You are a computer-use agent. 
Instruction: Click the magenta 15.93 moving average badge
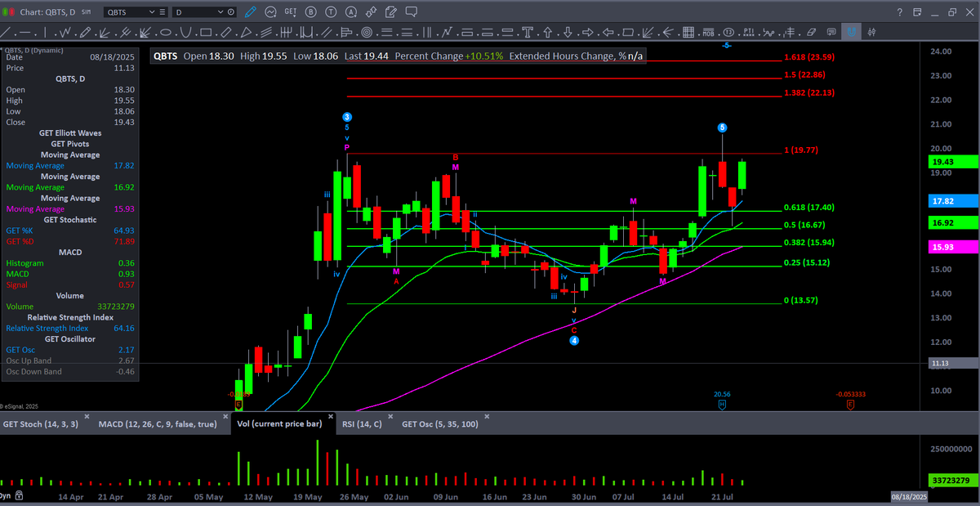(x=954, y=247)
